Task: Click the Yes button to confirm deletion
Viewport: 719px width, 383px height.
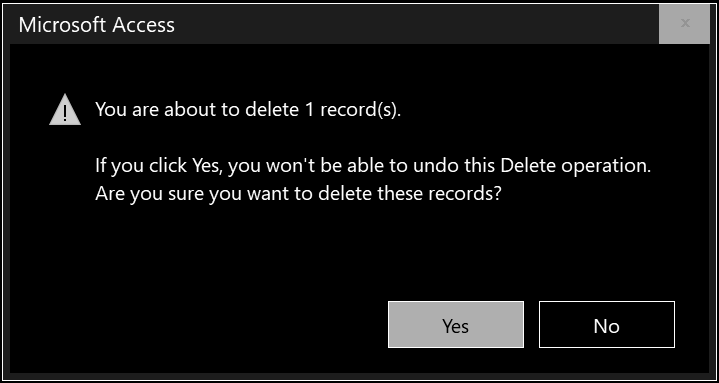Action: (x=455, y=324)
